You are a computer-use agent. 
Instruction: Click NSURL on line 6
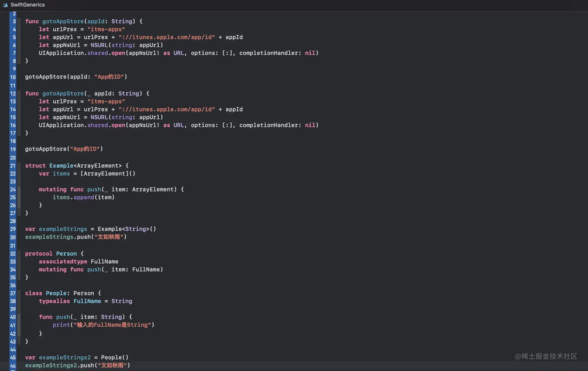(x=99, y=45)
